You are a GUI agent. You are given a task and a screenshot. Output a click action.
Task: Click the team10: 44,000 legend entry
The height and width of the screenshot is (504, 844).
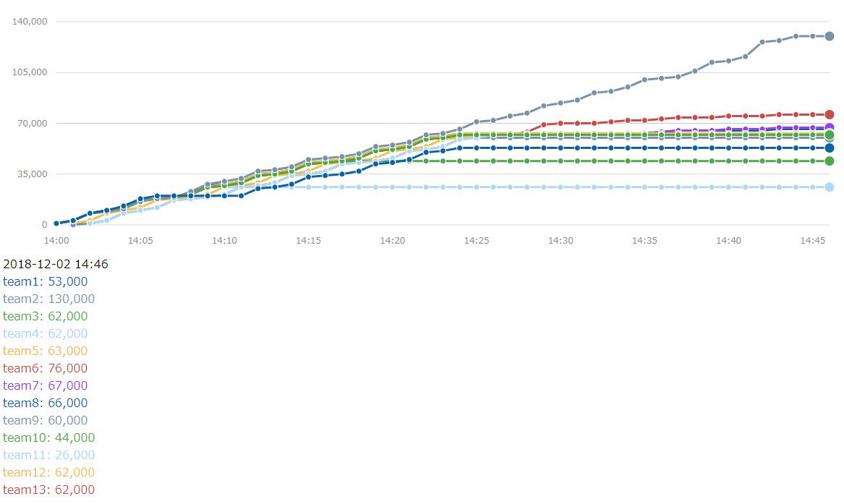(49, 437)
